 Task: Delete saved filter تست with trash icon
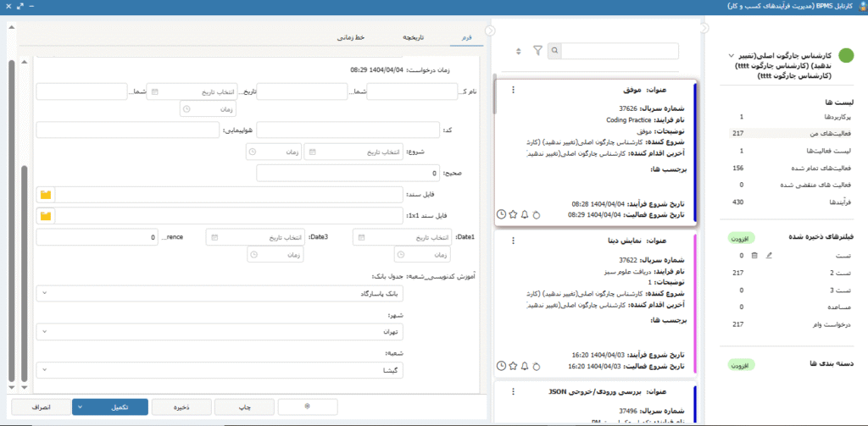(x=754, y=255)
